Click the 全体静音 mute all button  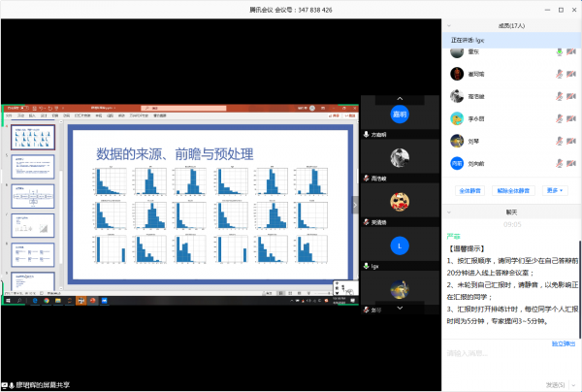click(469, 191)
